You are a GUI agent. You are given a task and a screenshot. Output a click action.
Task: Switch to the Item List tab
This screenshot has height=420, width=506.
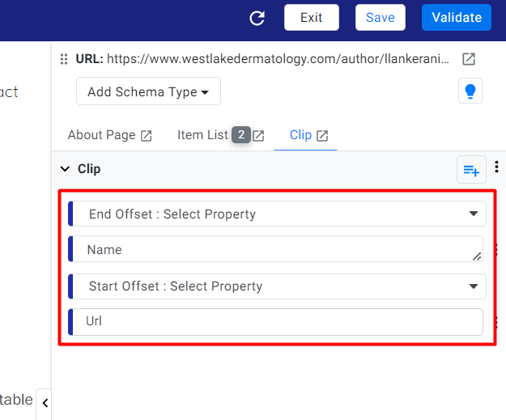(x=202, y=135)
